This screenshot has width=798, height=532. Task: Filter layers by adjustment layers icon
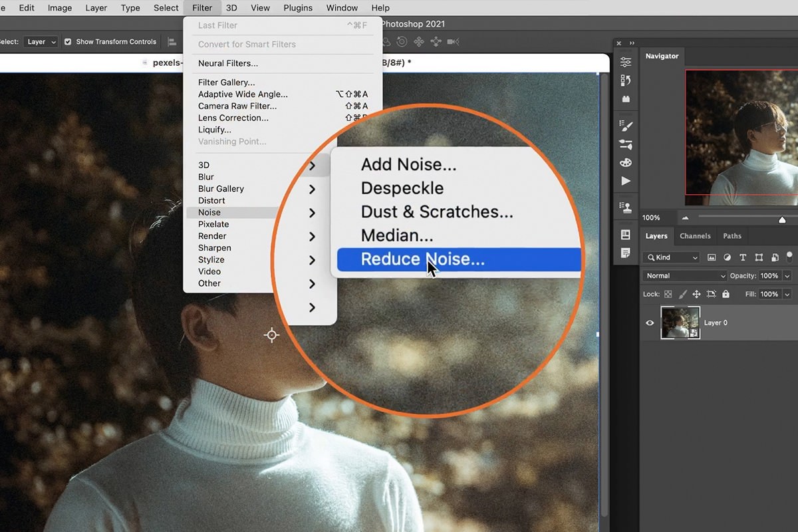[x=727, y=257]
